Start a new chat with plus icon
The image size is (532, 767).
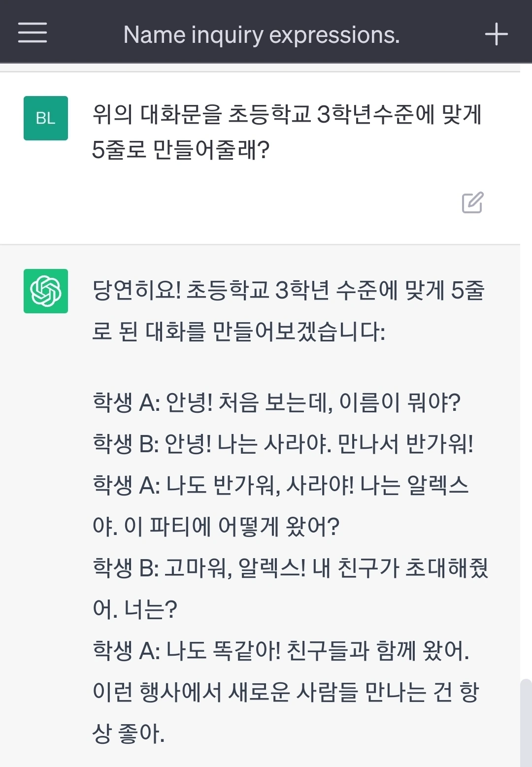click(496, 34)
